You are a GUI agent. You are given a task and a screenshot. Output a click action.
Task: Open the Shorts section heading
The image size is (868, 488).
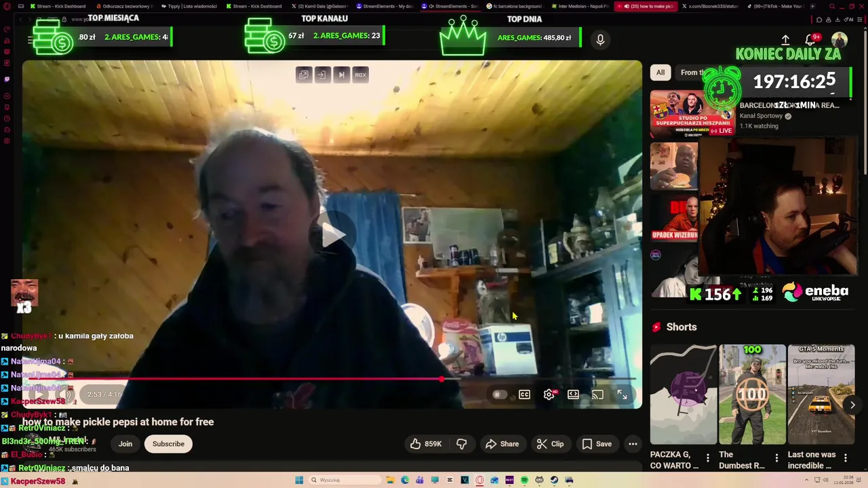click(x=681, y=327)
